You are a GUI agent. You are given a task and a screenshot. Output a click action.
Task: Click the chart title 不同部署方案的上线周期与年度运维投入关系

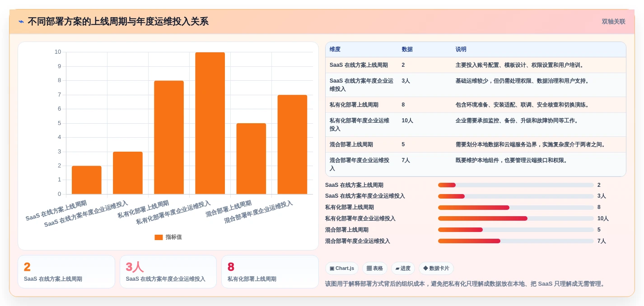tap(118, 22)
